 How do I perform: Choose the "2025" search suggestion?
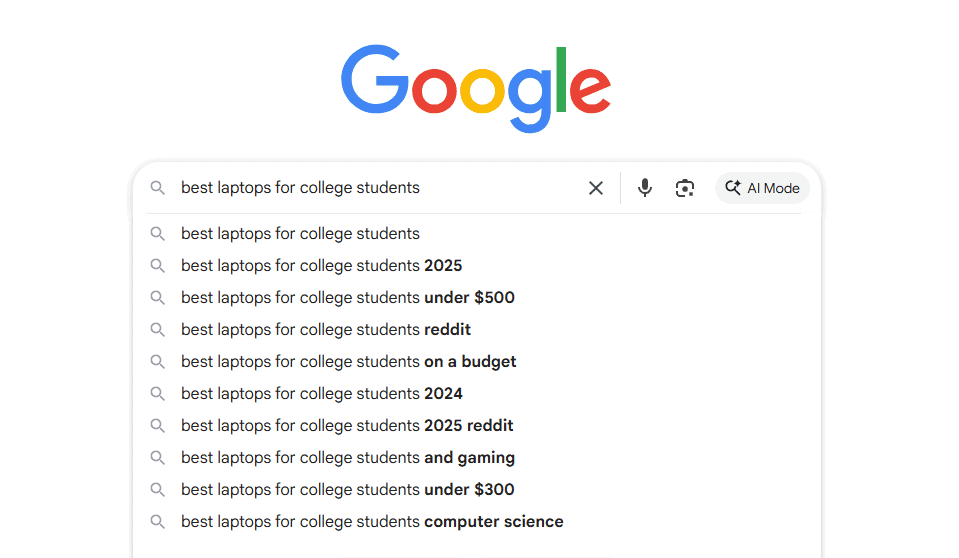[321, 266]
